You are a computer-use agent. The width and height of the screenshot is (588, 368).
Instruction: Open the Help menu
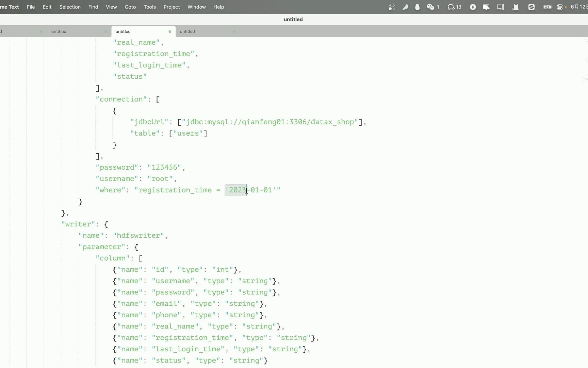click(219, 7)
